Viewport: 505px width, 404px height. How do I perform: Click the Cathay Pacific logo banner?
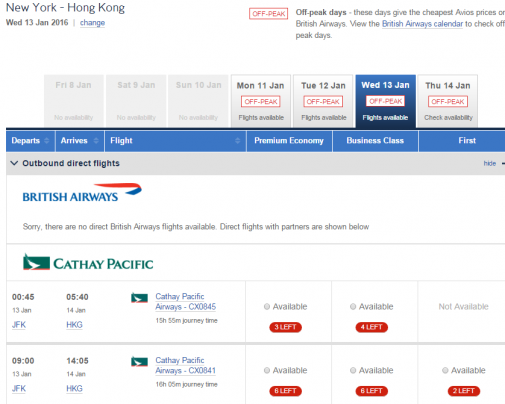pos(88,262)
